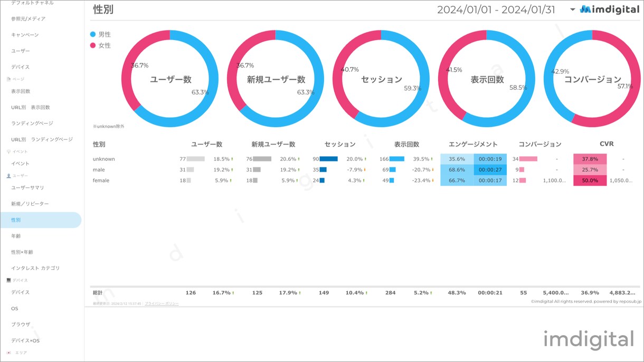
Task: Open the インタレスト カテゴリ page
Action: click(35, 268)
